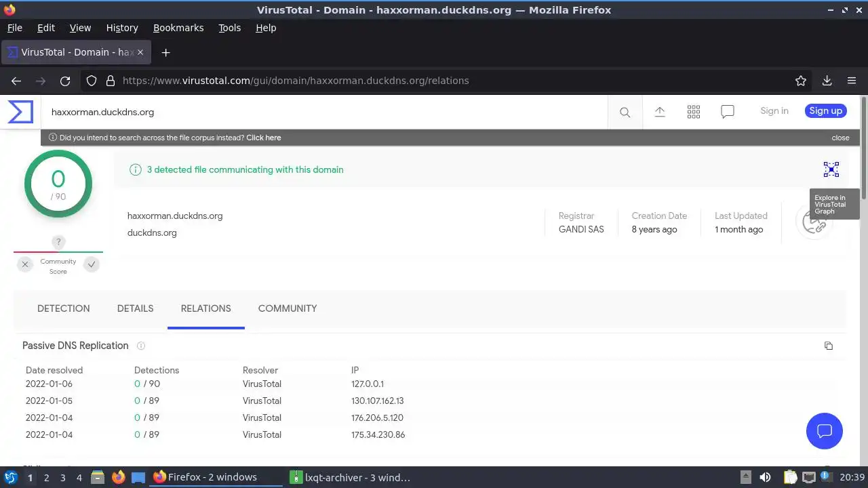The image size is (868, 488).
Task: Click the duckdns.org parent domain text
Action: (x=152, y=232)
